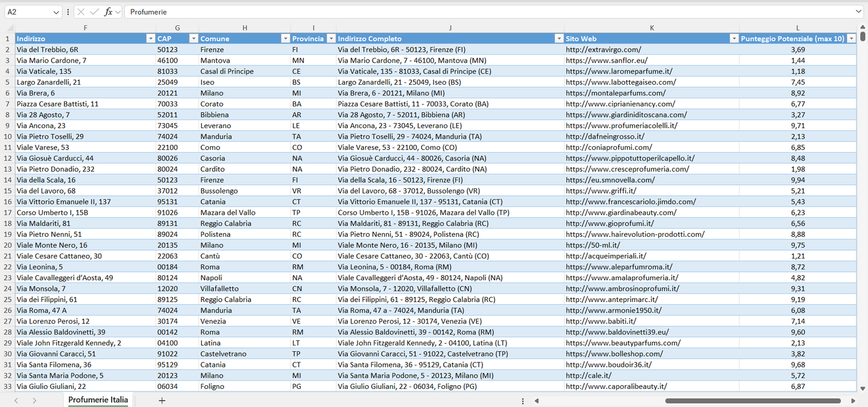Click into the formula bar text field
The image size is (868, 407).
point(481,12)
